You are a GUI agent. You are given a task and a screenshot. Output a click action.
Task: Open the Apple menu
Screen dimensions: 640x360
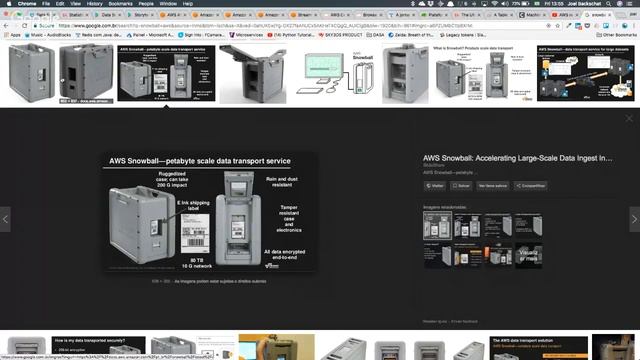pyautogui.click(x=9, y=4)
